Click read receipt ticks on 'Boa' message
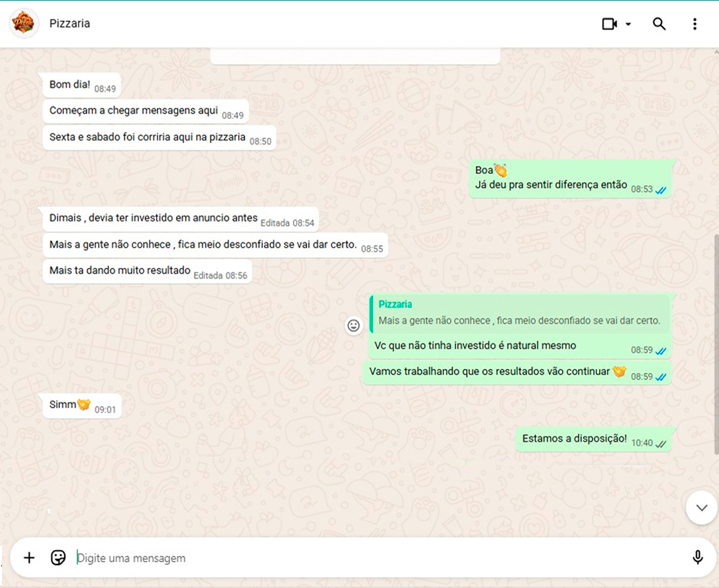Screen dimensions: 719x588 tap(661, 189)
